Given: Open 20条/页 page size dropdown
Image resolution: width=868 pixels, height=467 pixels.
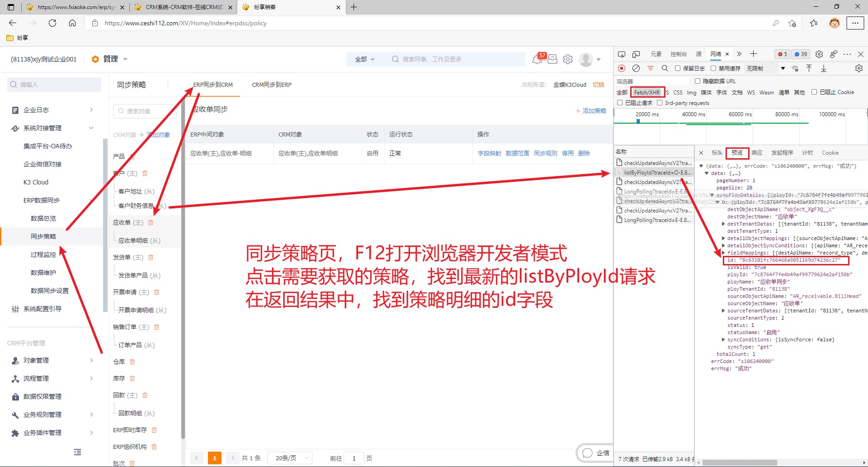Looking at the screenshot, I should pyautogui.click(x=290, y=458).
